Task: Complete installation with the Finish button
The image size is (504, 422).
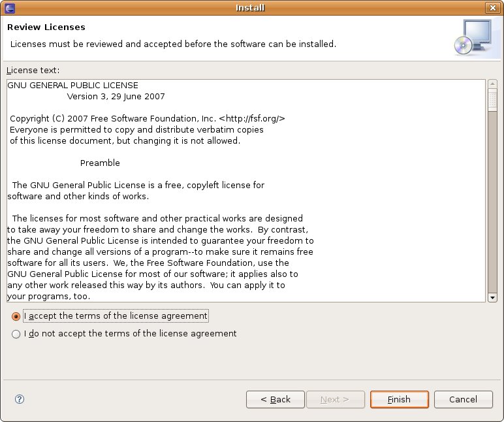Action: pyautogui.click(x=400, y=400)
